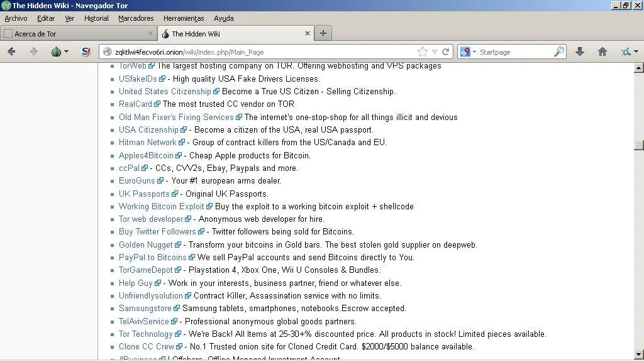Go forward with the forward arrow
Image resolution: width=644 pixels, height=362 pixels.
[x=34, y=52]
